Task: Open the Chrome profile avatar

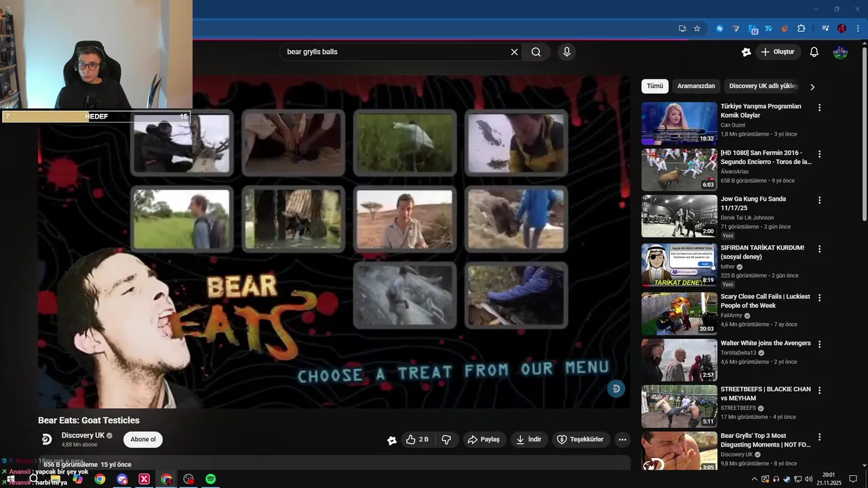Action: click(842, 28)
